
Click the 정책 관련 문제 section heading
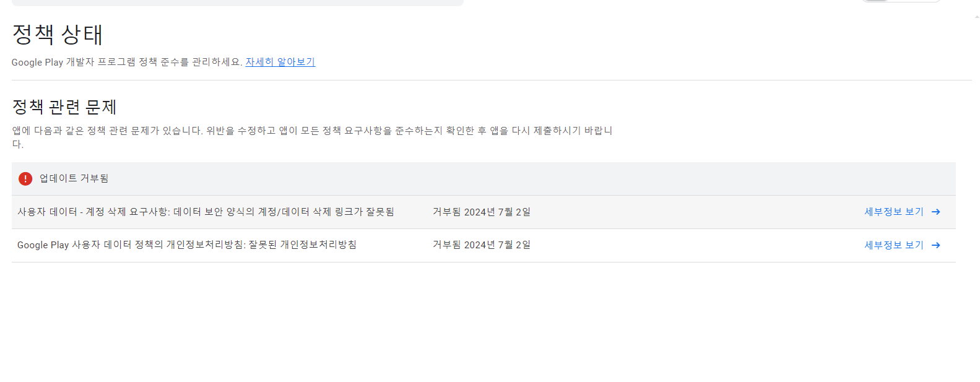pyautogui.click(x=64, y=107)
